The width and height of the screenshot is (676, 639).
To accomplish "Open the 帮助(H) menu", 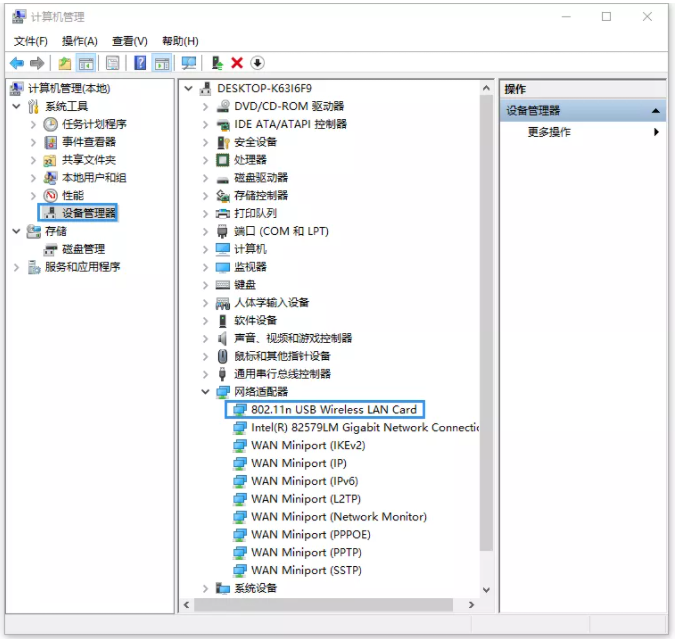I will pyautogui.click(x=180, y=41).
